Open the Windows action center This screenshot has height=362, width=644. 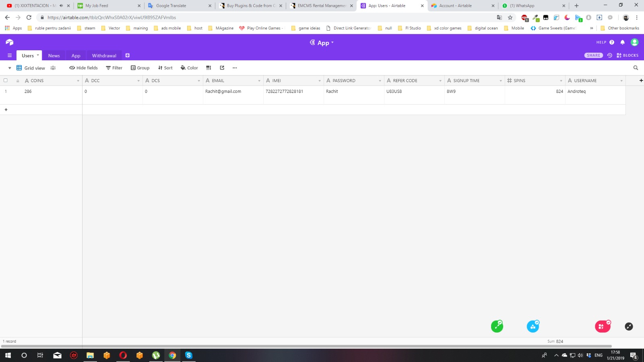click(x=634, y=356)
